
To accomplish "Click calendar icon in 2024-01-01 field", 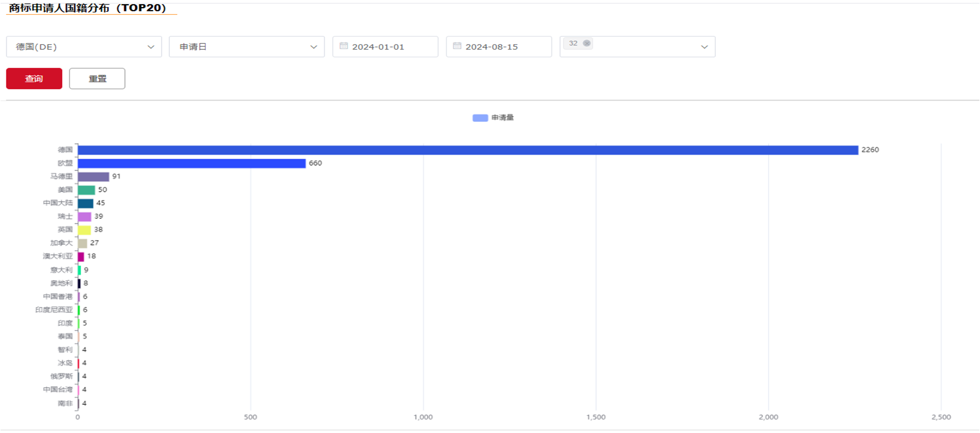I will (344, 46).
